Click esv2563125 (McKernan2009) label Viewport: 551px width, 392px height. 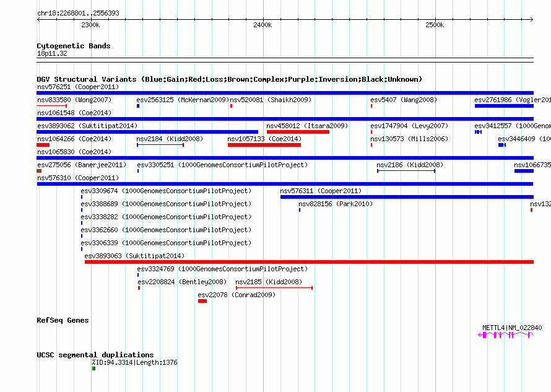(x=183, y=100)
